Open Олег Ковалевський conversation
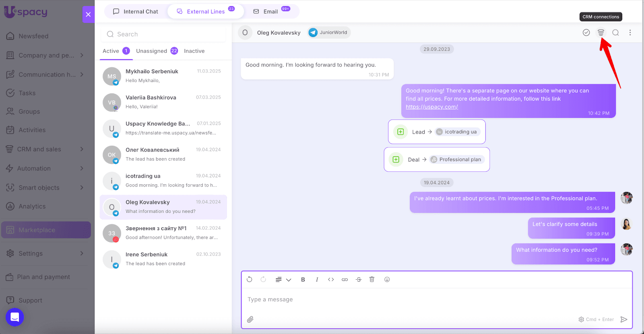Image resolution: width=644 pixels, height=334 pixels. click(x=163, y=155)
